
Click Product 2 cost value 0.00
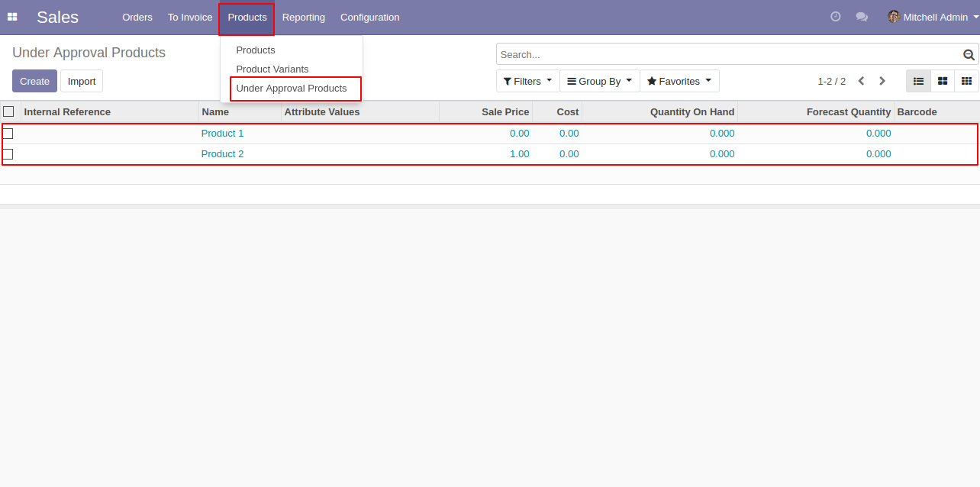[569, 154]
